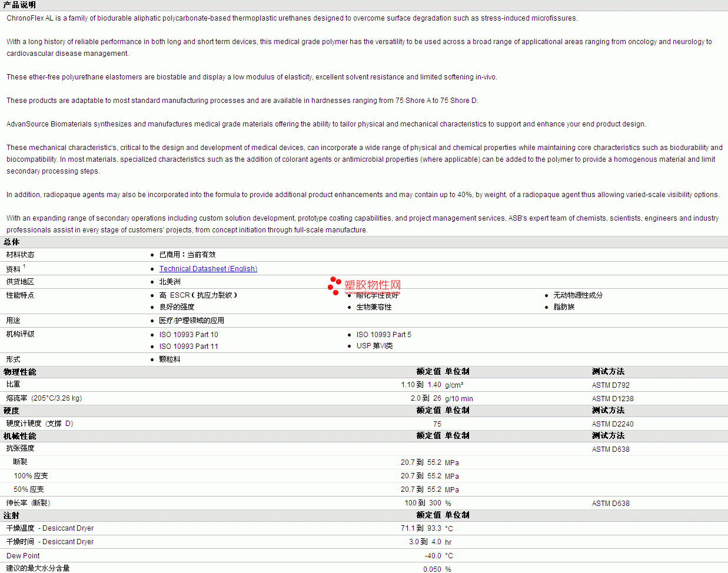Click the g/cm³ unit in 比重 row

(454, 385)
